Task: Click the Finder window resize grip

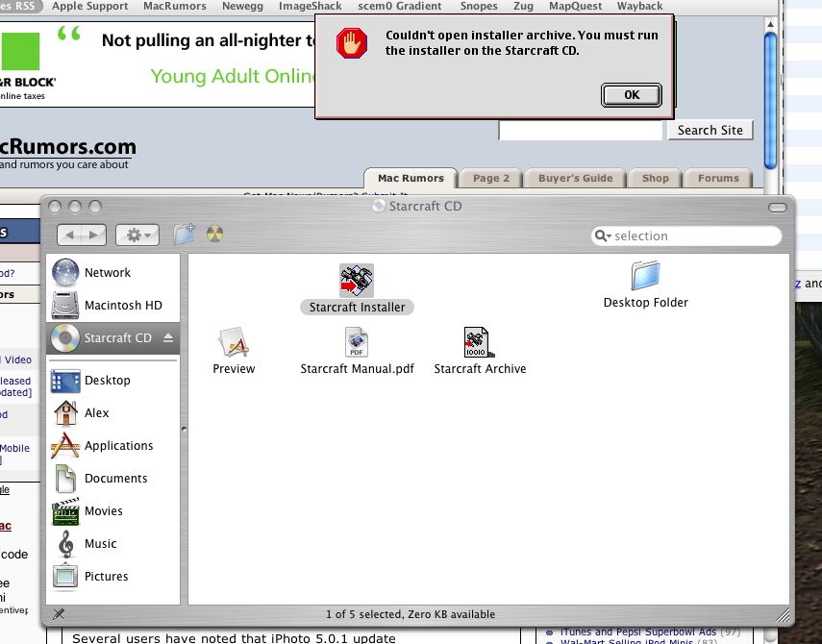Action: [x=783, y=614]
